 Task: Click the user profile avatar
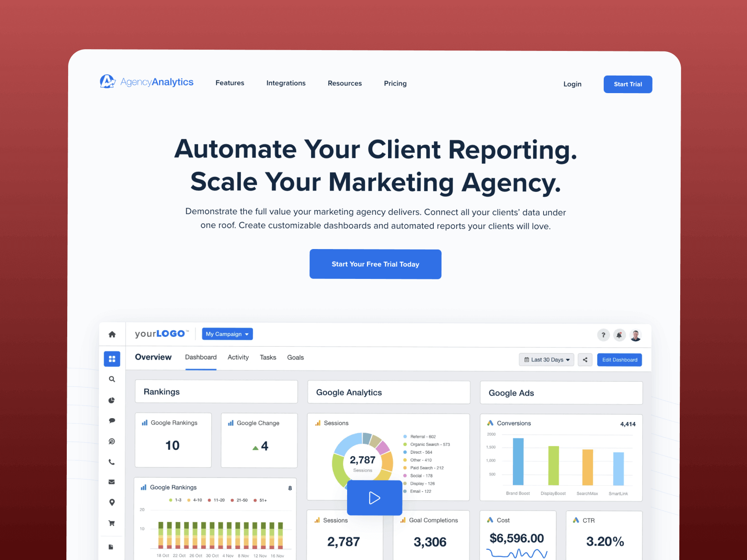(x=635, y=336)
